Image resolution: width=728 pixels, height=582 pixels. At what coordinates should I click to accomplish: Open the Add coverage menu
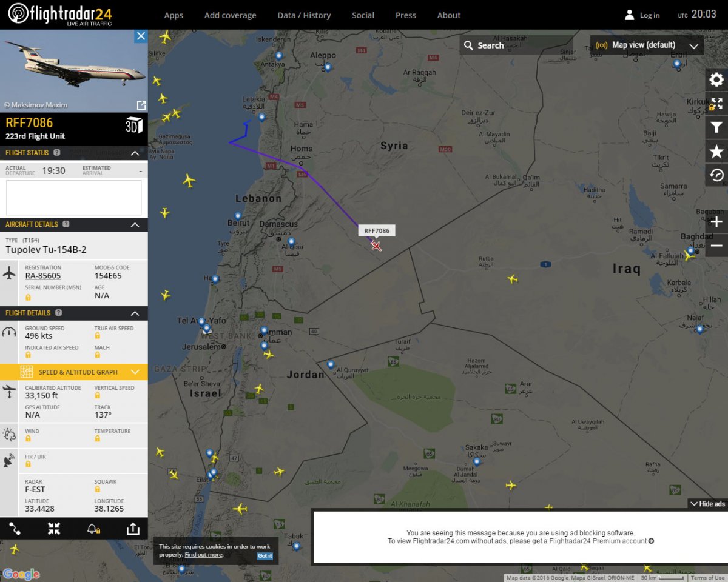(x=230, y=15)
